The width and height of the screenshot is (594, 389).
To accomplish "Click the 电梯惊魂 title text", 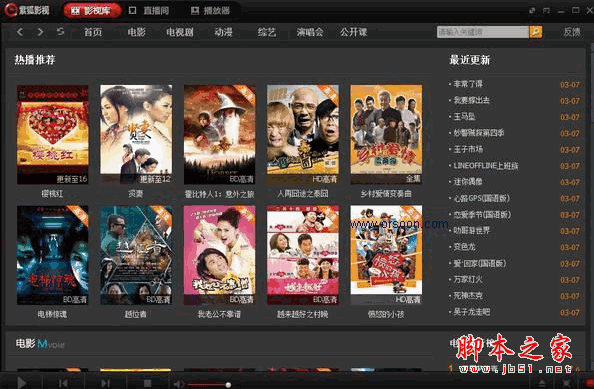I will pos(52,314).
